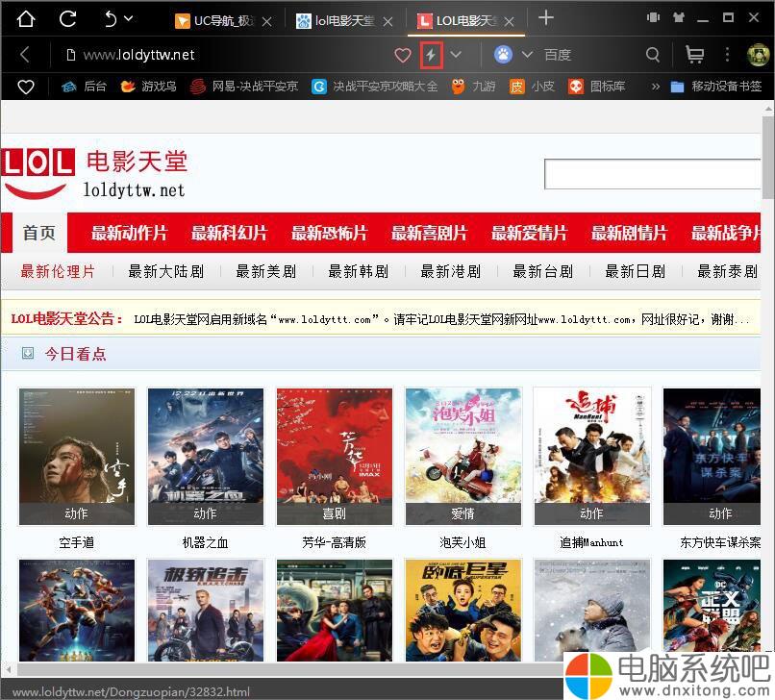Click the 东方快车谋杀案 title link

point(720,543)
